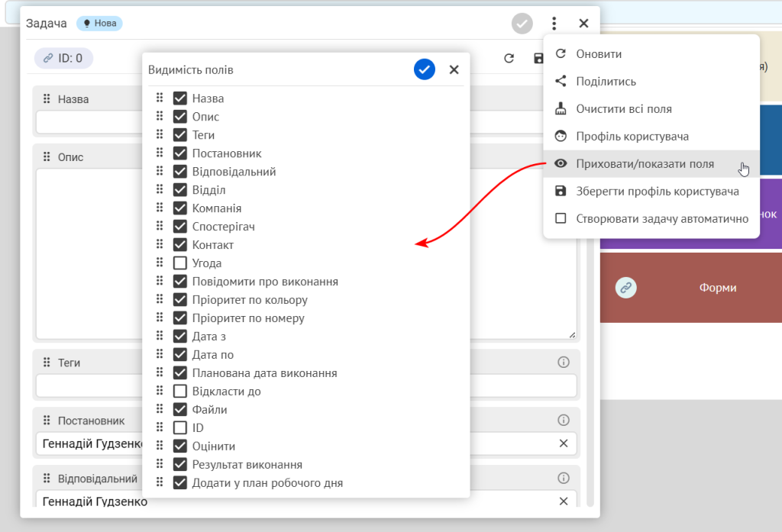Open the Форми tile
This screenshot has width=782, height=532.
(690, 288)
